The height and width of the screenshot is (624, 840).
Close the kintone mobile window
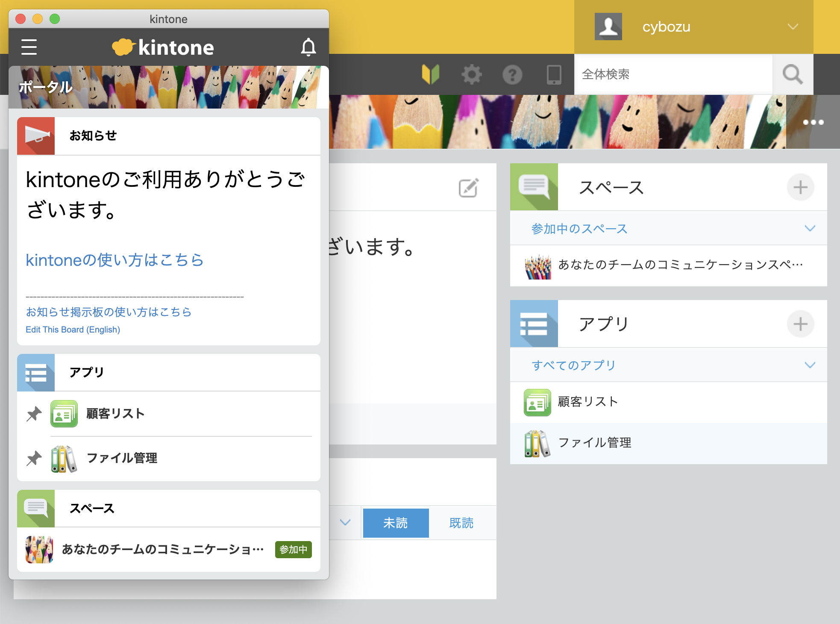21,19
